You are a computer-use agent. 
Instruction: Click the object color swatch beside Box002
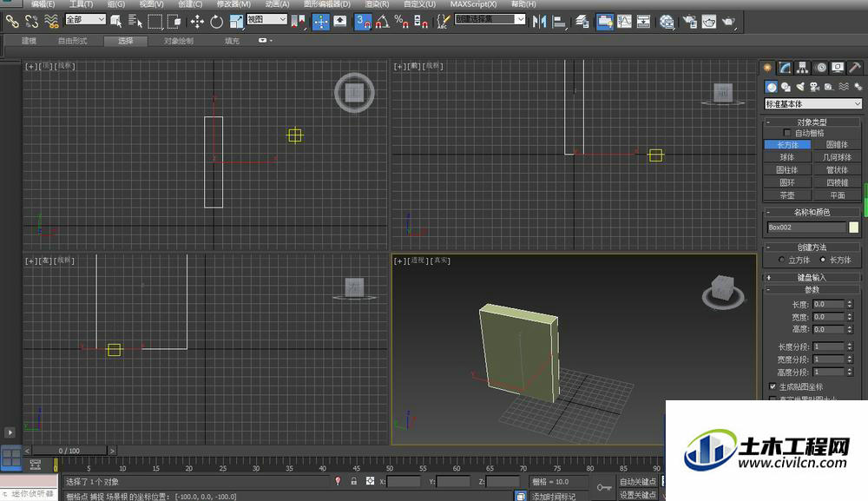pyautogui.click(x=853, y=227)
